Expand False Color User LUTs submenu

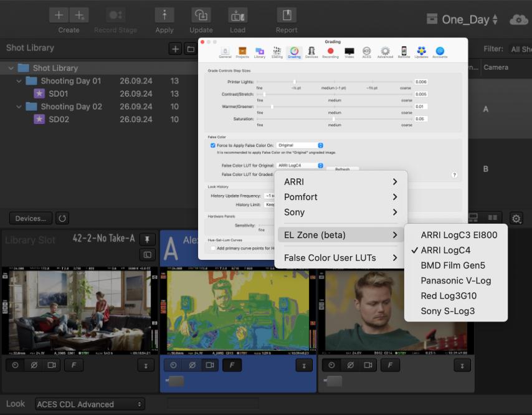(x=341, y=258)
